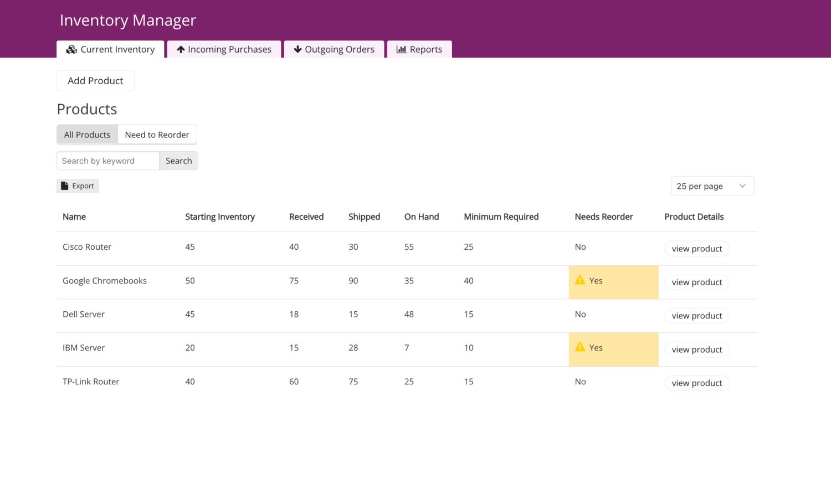This screenshot has height=504, width=831.
Task: Click the chevron arrow of the per-page selector
Action: click(742, 186)
